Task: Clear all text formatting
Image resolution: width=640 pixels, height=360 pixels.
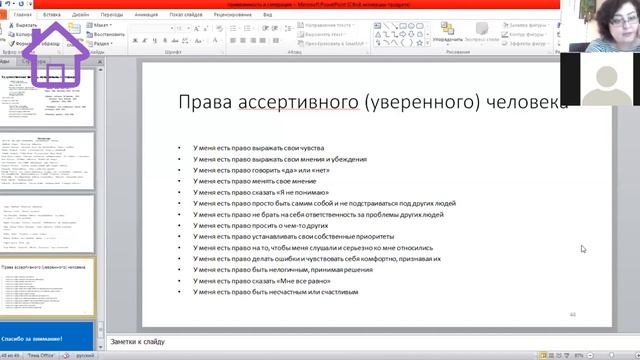Action: point(219,28)
